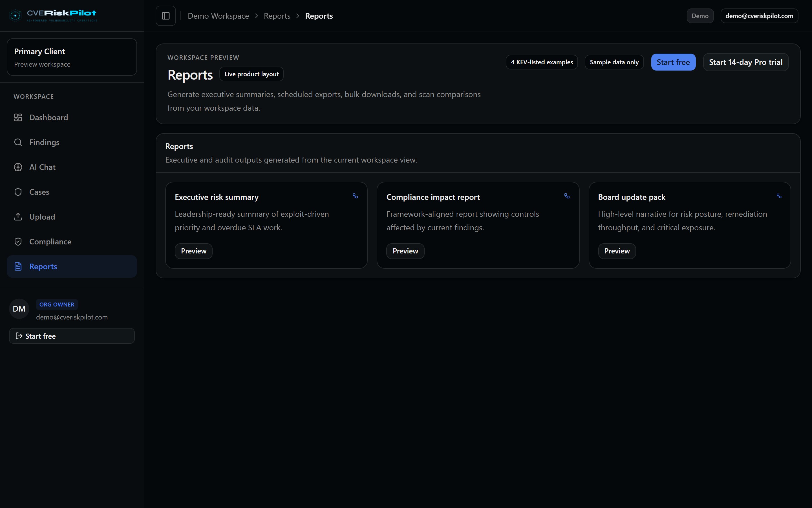812x508 pixels.
Task: Click the AI Chat brain icon
Action: (x=18, y=167)
